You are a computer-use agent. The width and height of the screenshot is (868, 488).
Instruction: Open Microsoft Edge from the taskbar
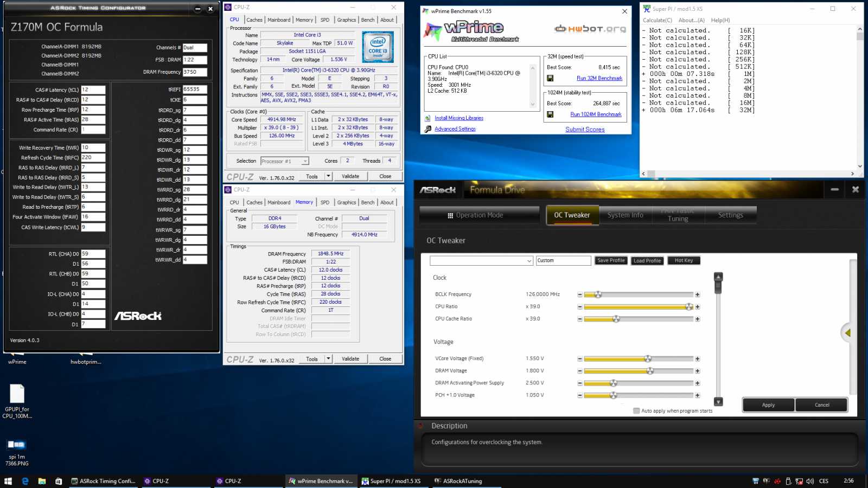[x=25, y=481]
